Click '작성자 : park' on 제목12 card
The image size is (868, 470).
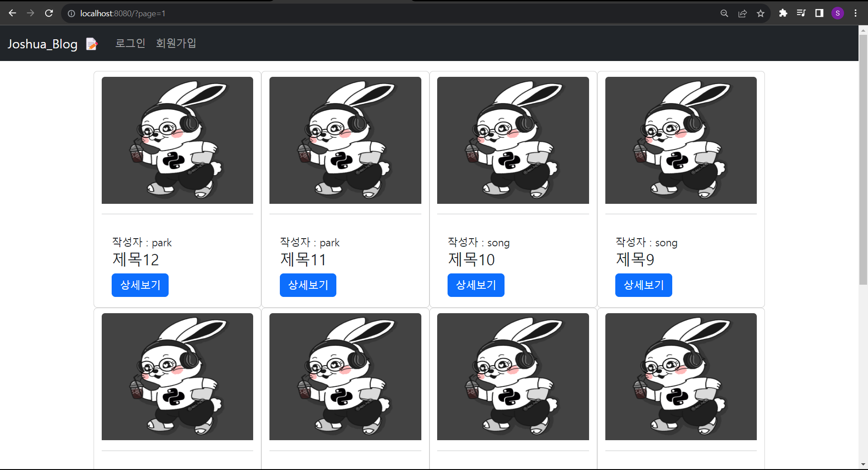point(142,243)
